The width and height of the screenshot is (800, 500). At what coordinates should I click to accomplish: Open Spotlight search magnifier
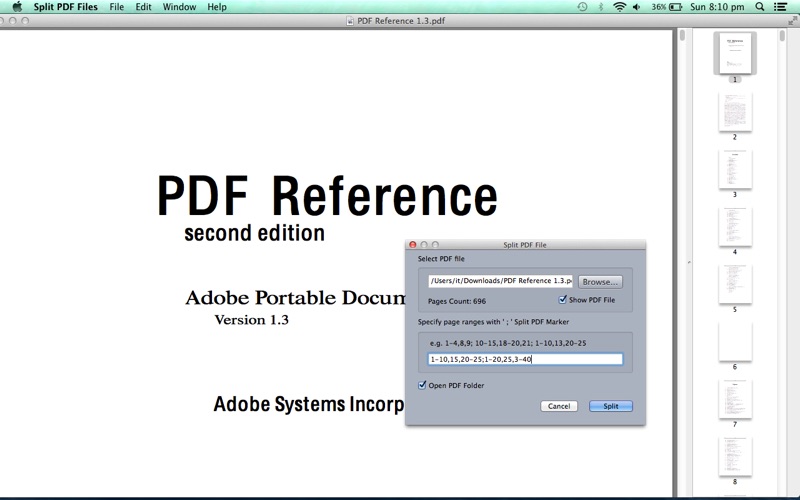(760, 7)
